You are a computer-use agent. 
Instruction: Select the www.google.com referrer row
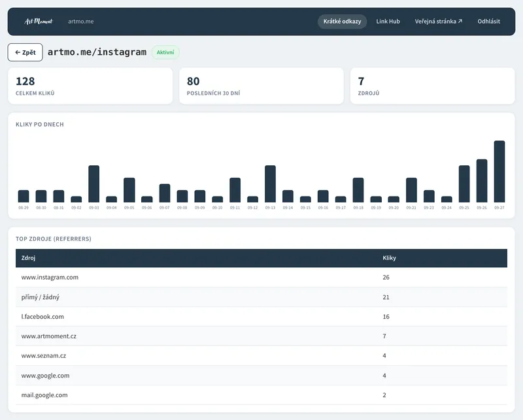261,376
